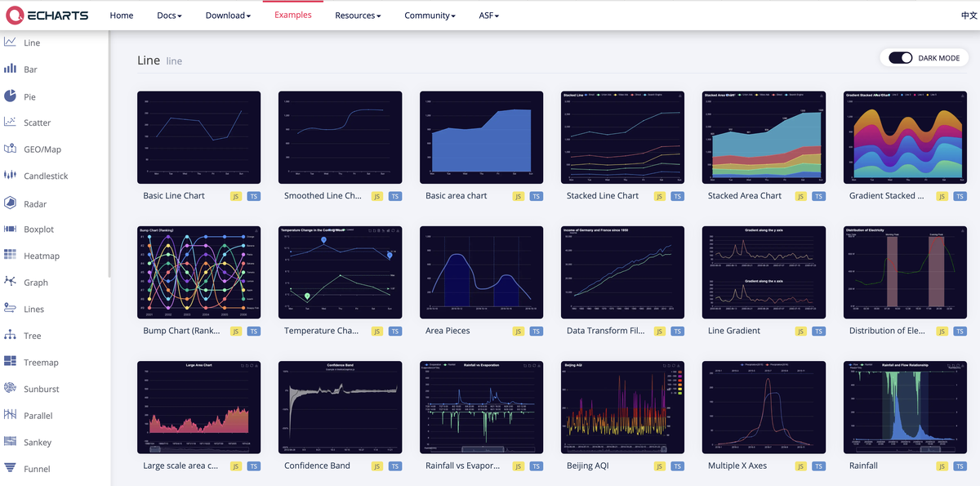Image resolution: width=980 pixels, height=486 pixels.
Task: Choose the Graph sidebar icon
Action: click(10, 281)
